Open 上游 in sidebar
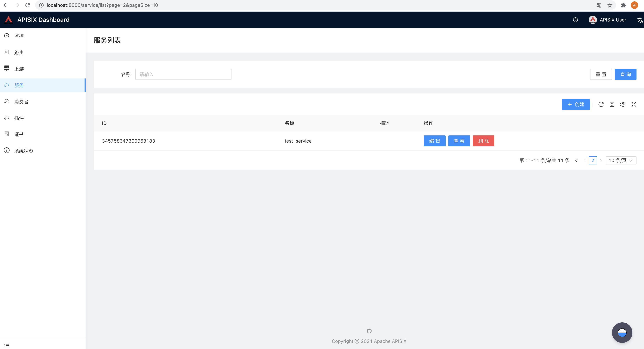The height and width of the screenshot is (349, 644). coord(19,69)
